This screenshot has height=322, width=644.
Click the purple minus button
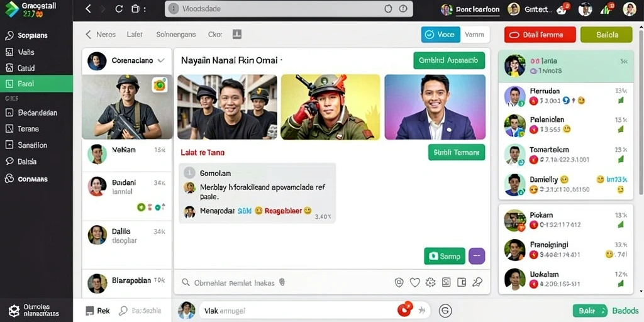pyautogui.click(x=477, y=257)
